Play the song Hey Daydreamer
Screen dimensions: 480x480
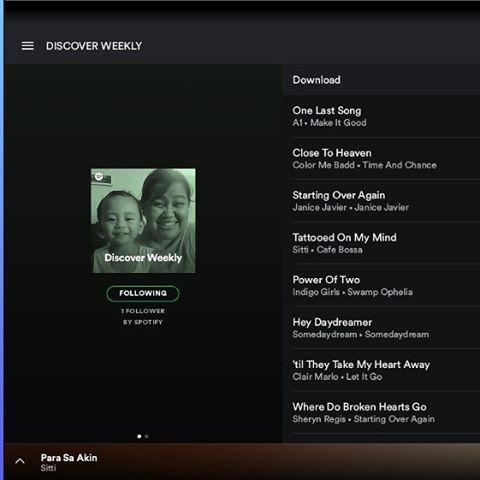[x=381, y=328]
